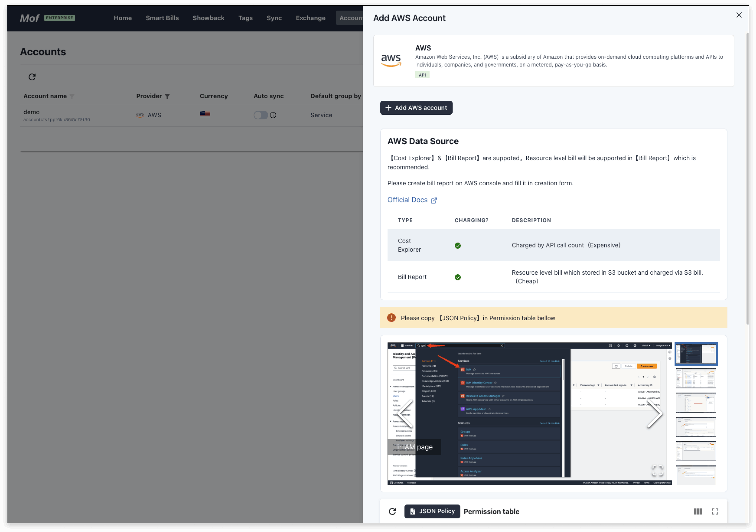Viewport: 756px width, 532px height.
Task: Click the AWS logo in the header card
Action: tap(391, 61)
